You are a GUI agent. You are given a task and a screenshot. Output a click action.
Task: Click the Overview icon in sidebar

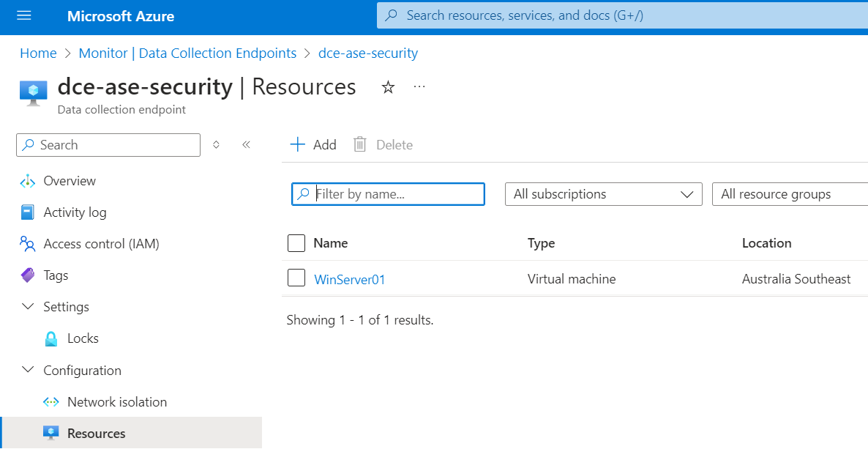(28, 181)
